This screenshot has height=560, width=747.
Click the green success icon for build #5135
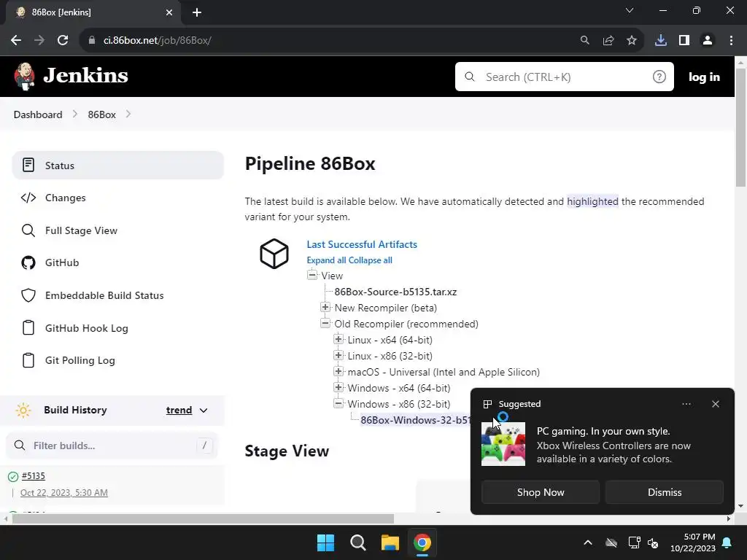click(13, 476)
